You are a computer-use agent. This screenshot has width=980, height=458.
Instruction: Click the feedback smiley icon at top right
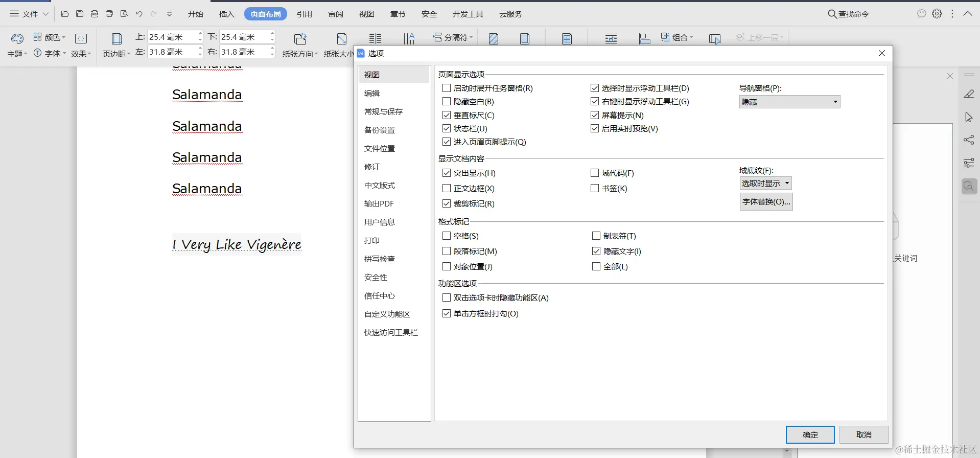pyautogui.click(x=922, y=14)
